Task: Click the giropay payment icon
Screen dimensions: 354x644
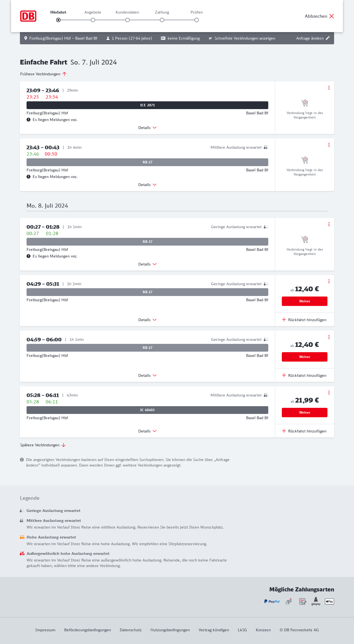Action: tap(316, 601)
